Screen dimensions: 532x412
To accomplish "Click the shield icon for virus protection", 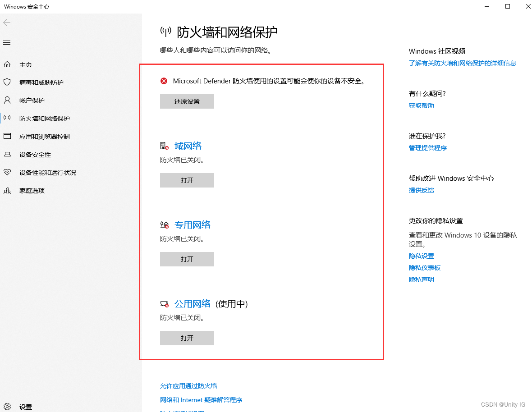I will click(7, 82).
